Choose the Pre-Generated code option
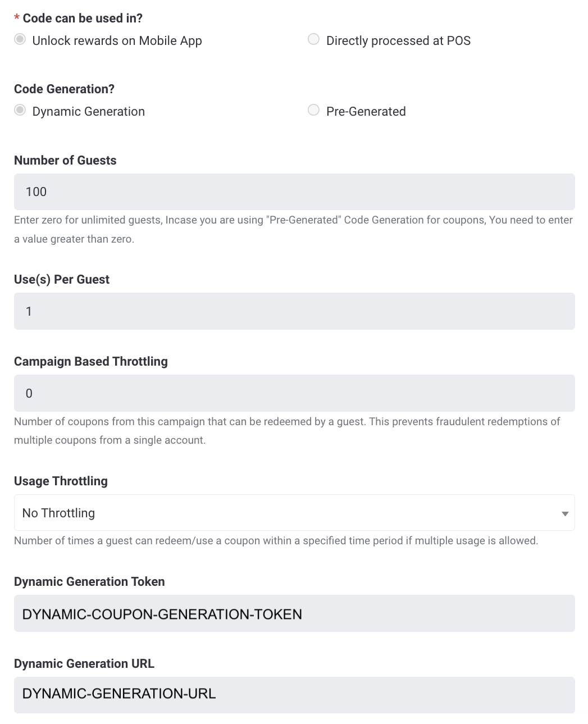588x724 pixels. tap(313, 110)
